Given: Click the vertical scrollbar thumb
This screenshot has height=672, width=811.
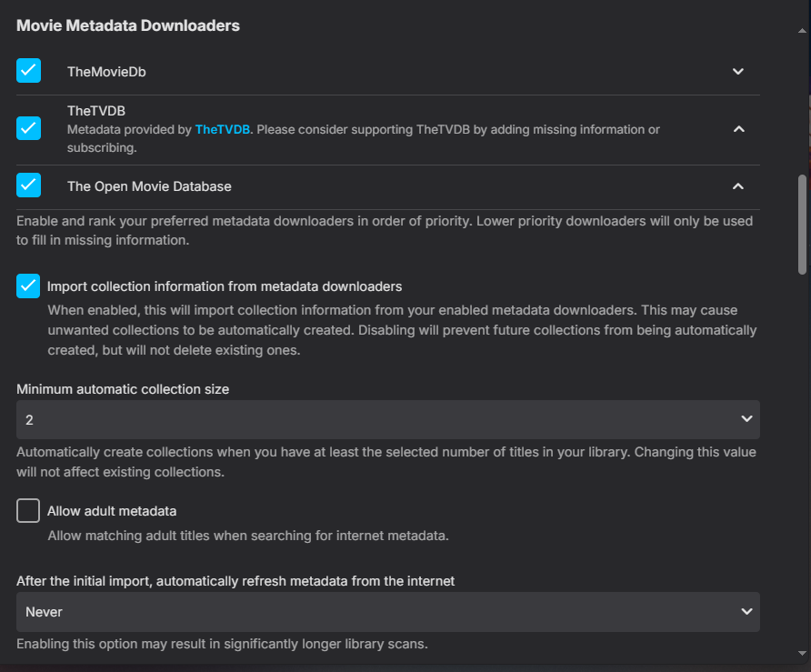Looking at the screenshot, I should pyautogui.click(x=802, y=223).
